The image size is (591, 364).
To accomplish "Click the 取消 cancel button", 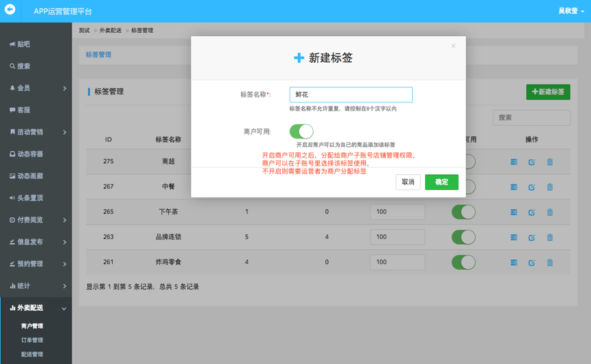I will tap(408, 182).
